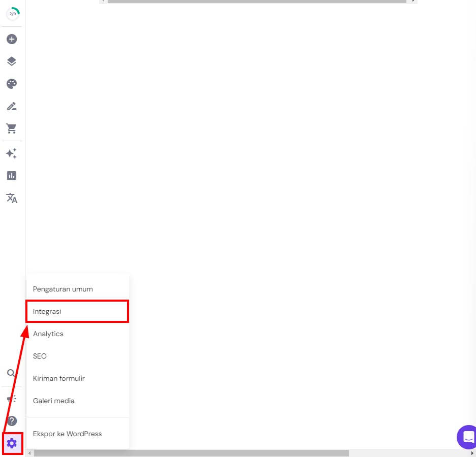Open Analytics from the settings menu
476x457 pixels.
(48, 334)
